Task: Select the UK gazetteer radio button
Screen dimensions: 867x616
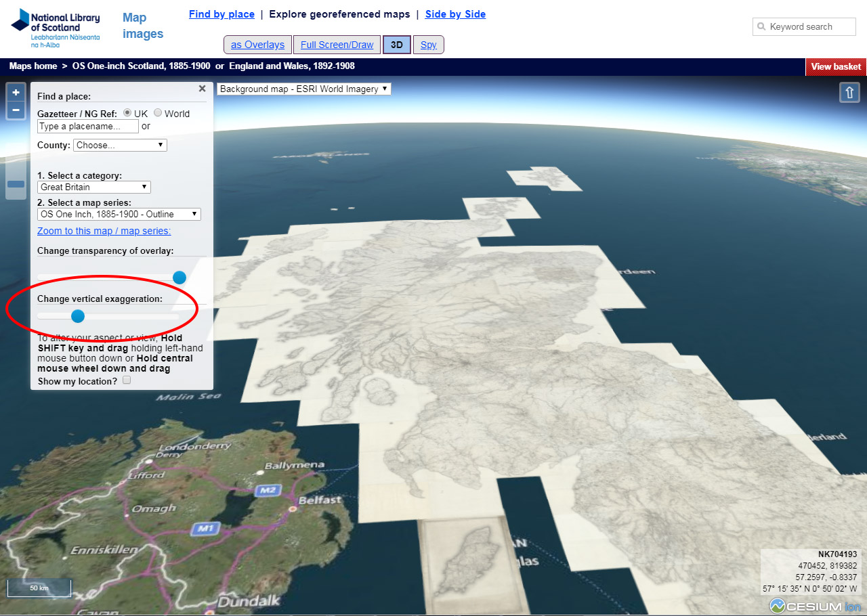Action: click(127, 113)
